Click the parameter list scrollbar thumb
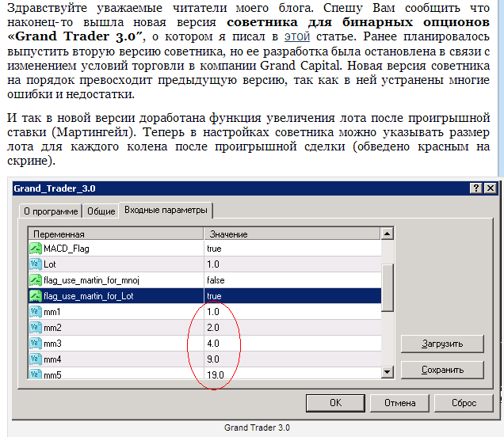The width and height of the screenshot is (504, 437). [388, 287]
